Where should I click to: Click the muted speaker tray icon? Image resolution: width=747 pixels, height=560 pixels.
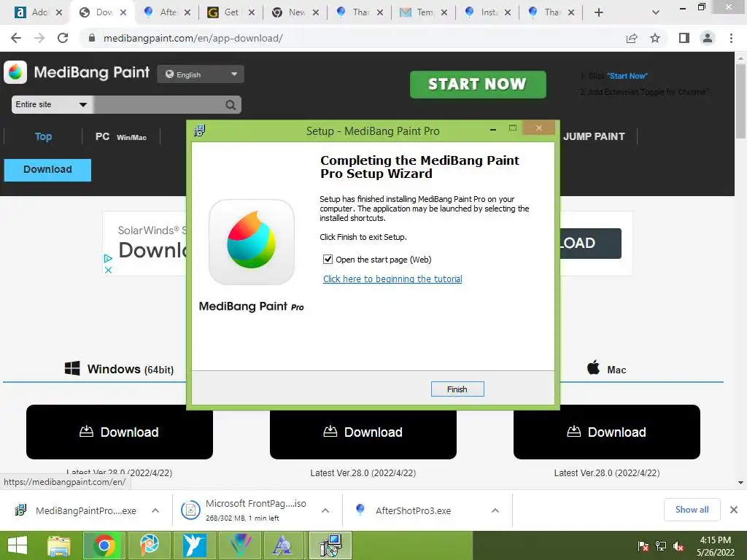[678, 546]
